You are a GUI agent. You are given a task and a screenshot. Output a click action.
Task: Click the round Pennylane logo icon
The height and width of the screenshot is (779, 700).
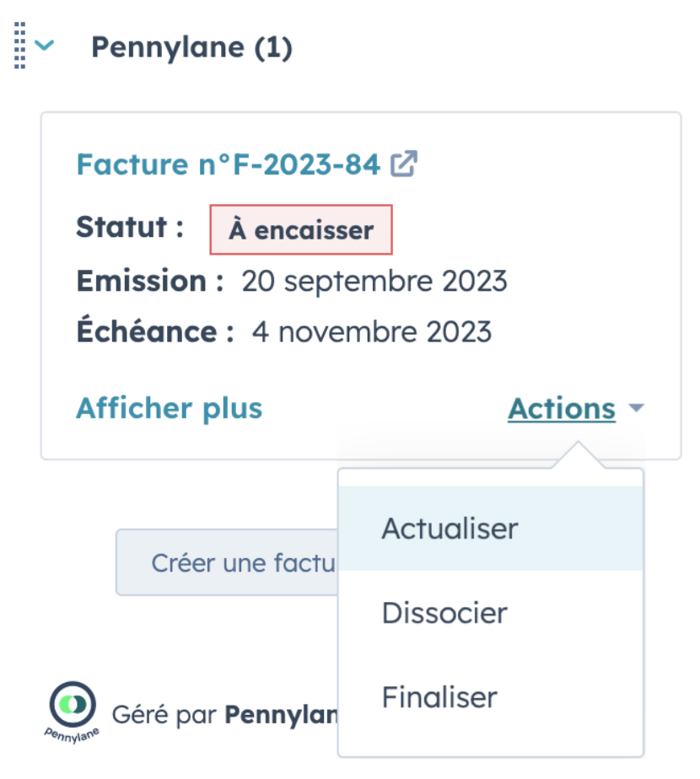(x=73, y=705)
